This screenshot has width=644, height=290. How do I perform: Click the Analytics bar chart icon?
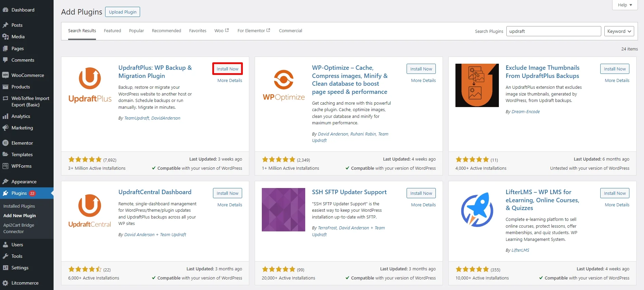point(5,116)
